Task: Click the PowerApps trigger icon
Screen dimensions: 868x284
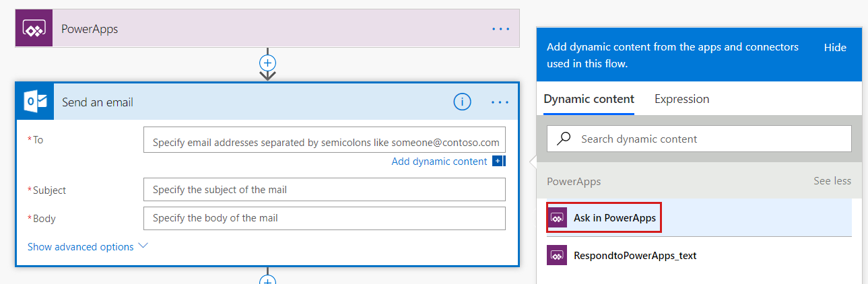Action: point(34,29)
